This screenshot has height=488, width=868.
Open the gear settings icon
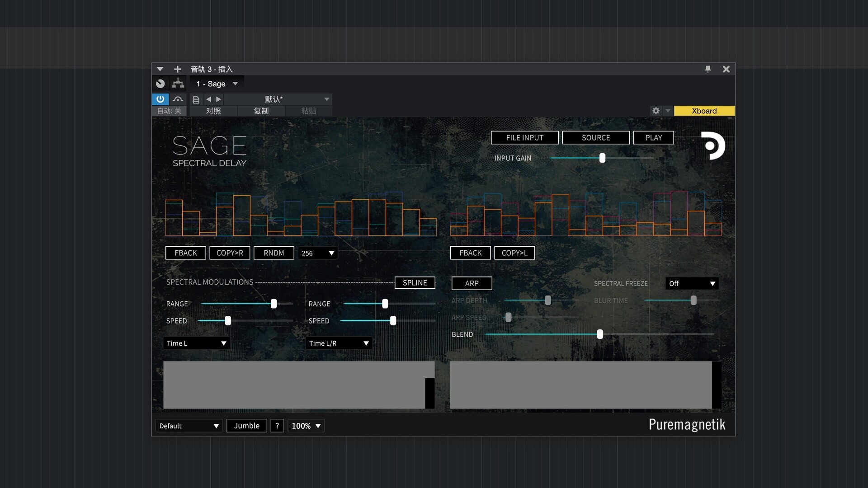[656, 111]
